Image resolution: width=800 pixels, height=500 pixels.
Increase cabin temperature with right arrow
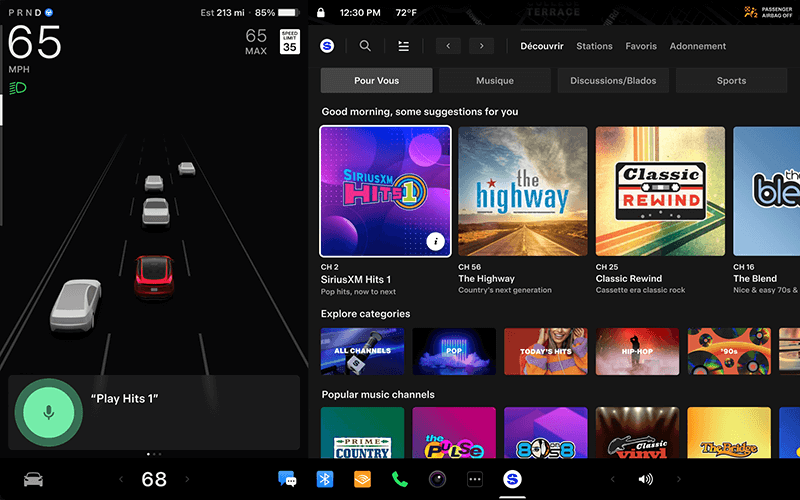[187, 480]
